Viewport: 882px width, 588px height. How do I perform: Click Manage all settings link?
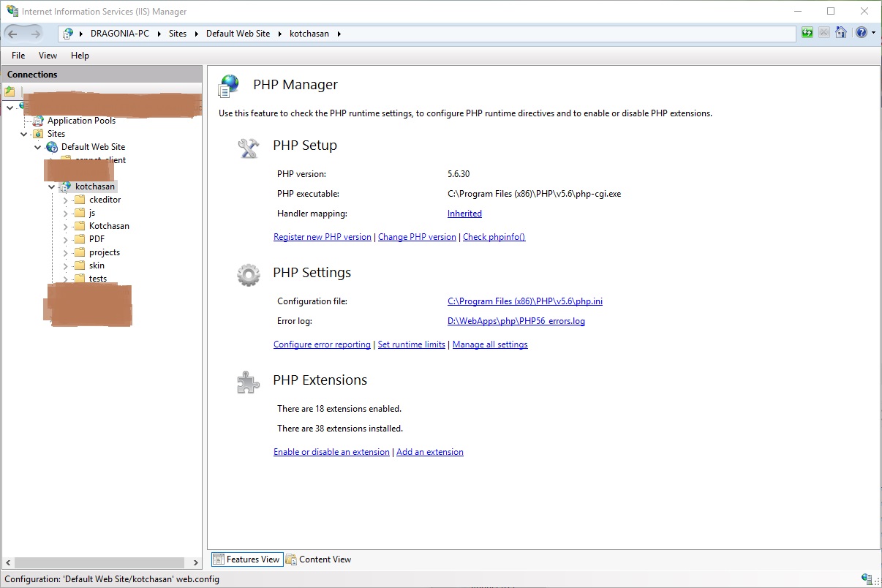point(490,344)
